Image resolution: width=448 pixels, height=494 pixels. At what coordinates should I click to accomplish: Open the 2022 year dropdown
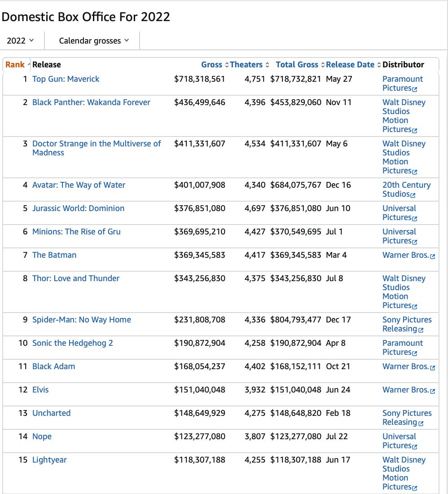[21, 40]
